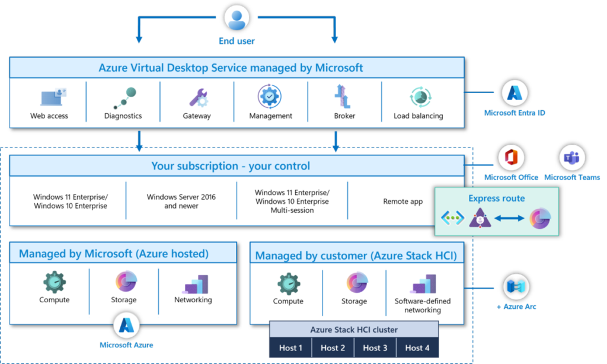
Task: Click the Diagnostics icon
Action: coord(124,98)
